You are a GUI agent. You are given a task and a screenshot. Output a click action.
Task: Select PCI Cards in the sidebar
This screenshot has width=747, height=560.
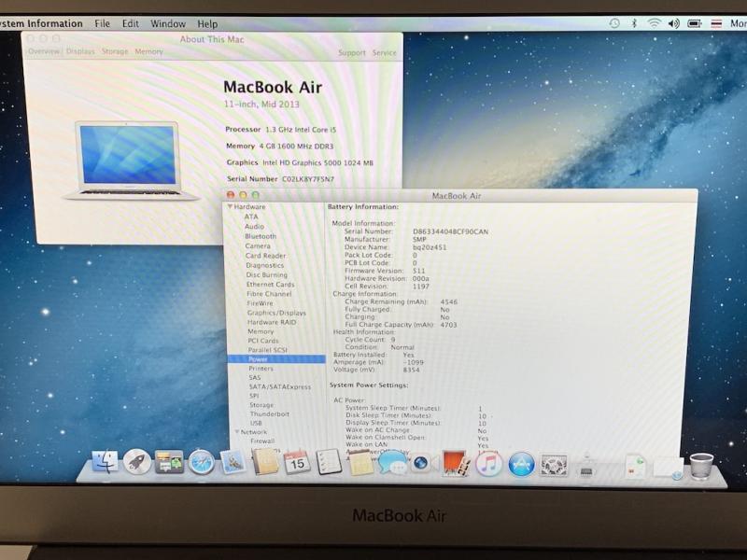coord(263,341)
